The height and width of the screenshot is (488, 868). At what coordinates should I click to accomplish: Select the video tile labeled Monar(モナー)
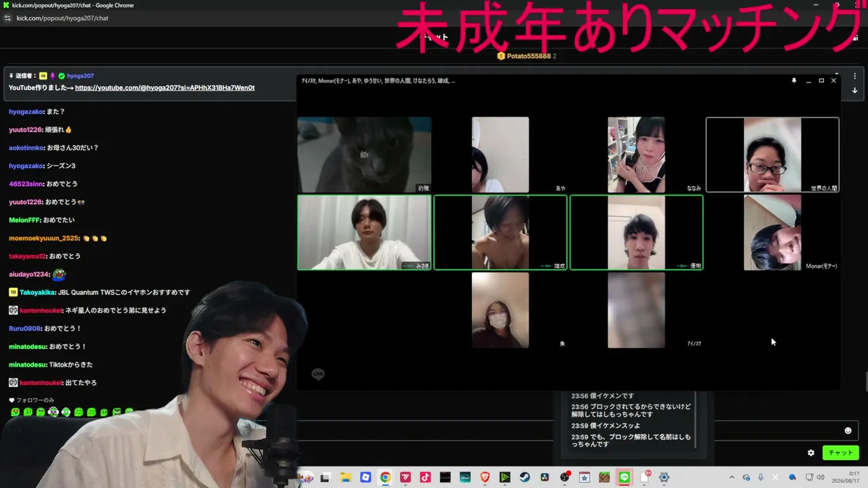point(772,232)
